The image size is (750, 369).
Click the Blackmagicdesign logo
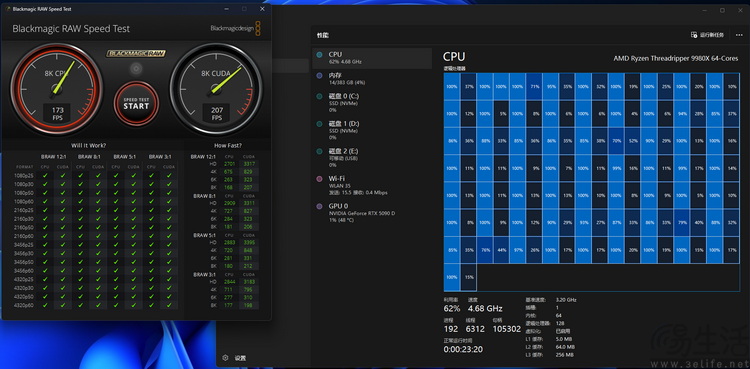[x=235, y=28]
